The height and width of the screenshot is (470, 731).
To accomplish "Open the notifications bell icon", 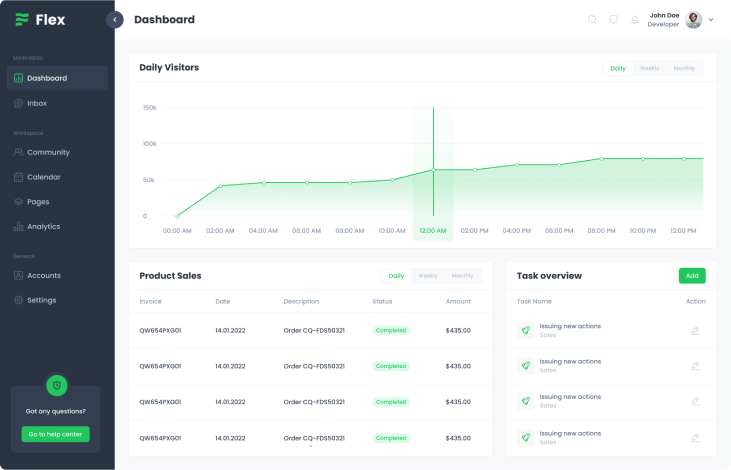I will (634, 19).
